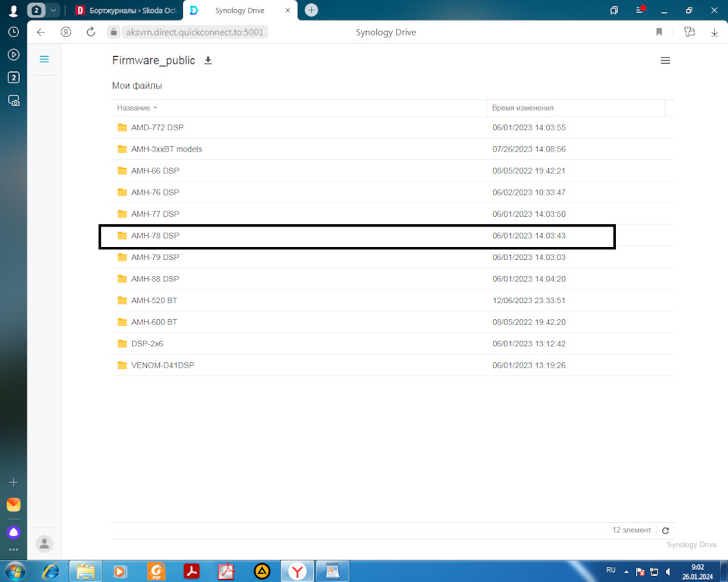Click the 12/06/2023 23:33:51 timestamp
The image size is (728, 582).
[x=529, y=301]
